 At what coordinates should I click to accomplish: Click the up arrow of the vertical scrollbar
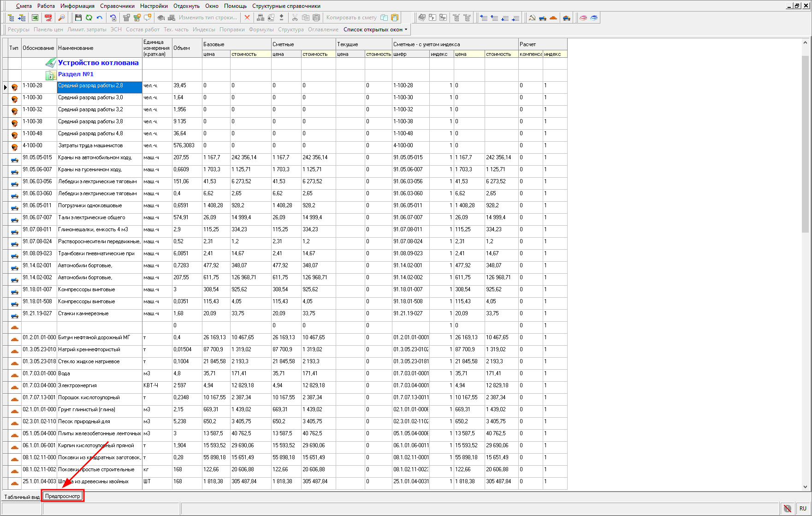coord(805,42)
